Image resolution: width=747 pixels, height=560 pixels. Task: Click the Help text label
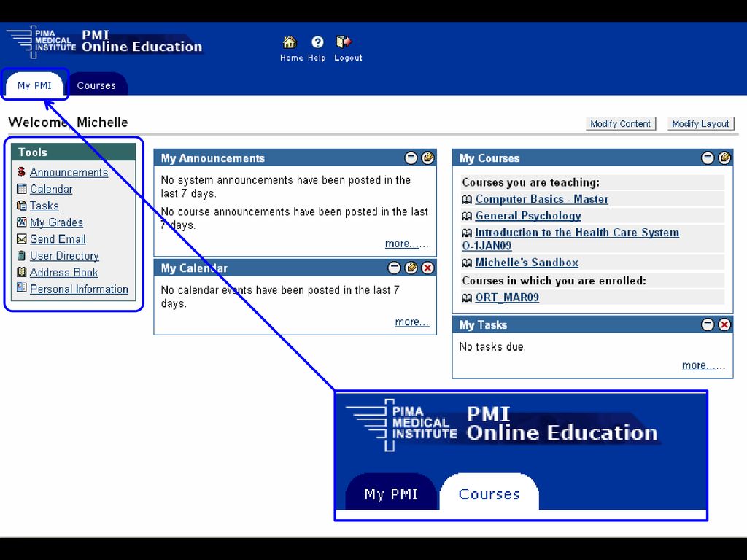[x=317, y=58]
